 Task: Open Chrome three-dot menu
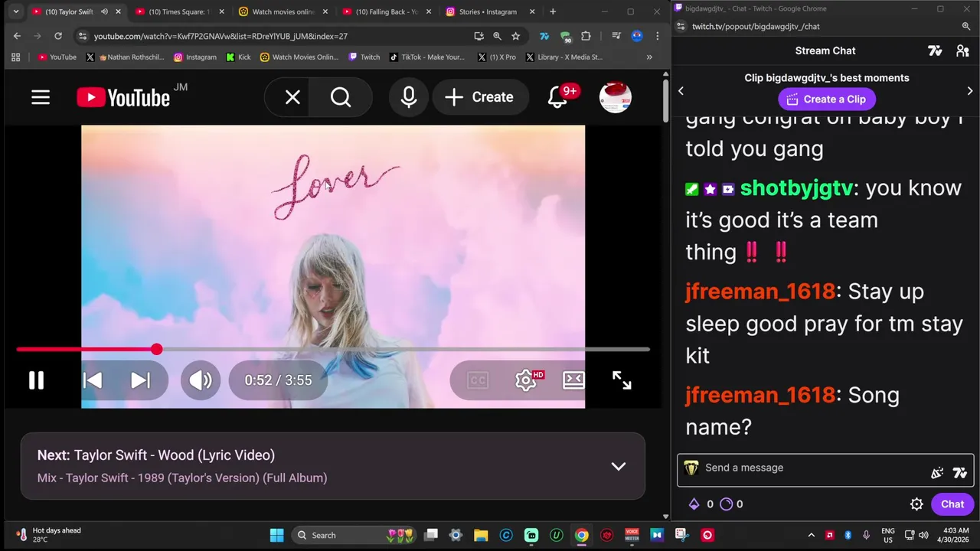[x=657, y=36]
